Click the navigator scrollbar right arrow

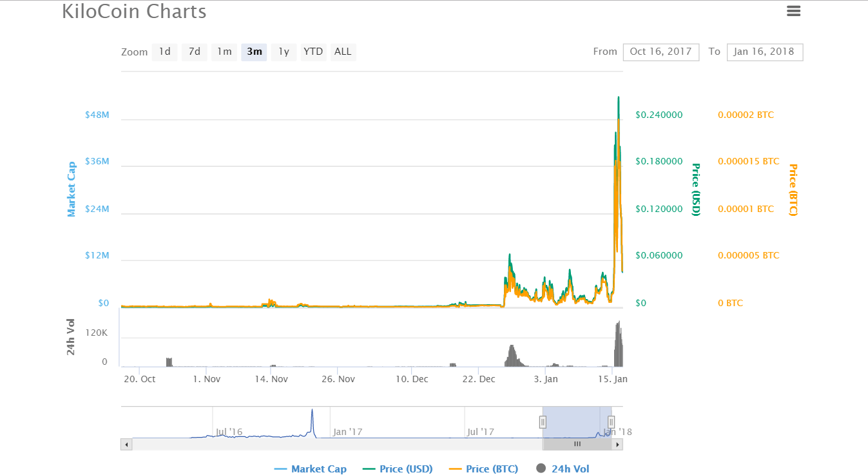pos(617,444)
